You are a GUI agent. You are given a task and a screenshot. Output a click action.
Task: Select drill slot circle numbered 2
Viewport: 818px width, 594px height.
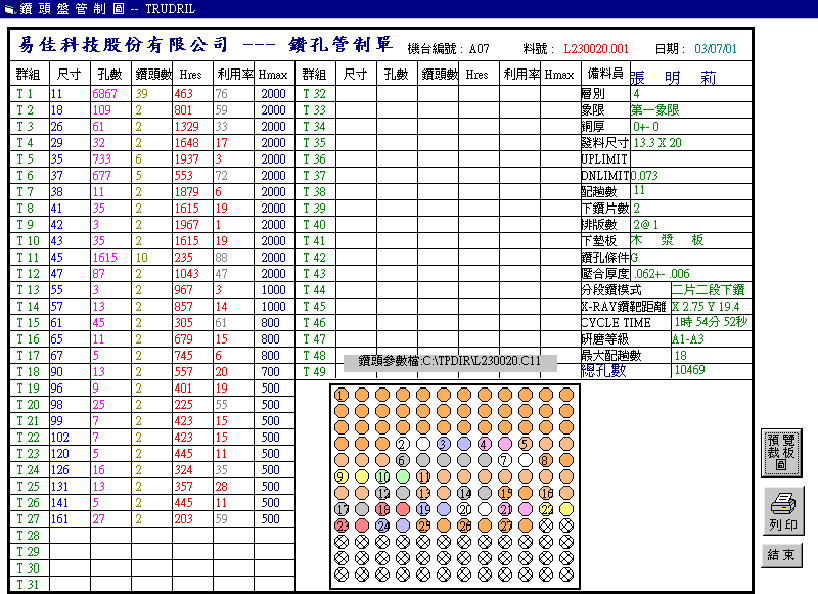tap(403, 444)
